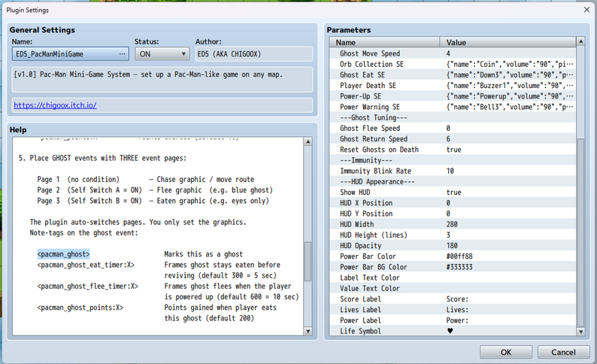The image size is (597, 364).
Task: Select the Score Label row
Action: [453, 299]
